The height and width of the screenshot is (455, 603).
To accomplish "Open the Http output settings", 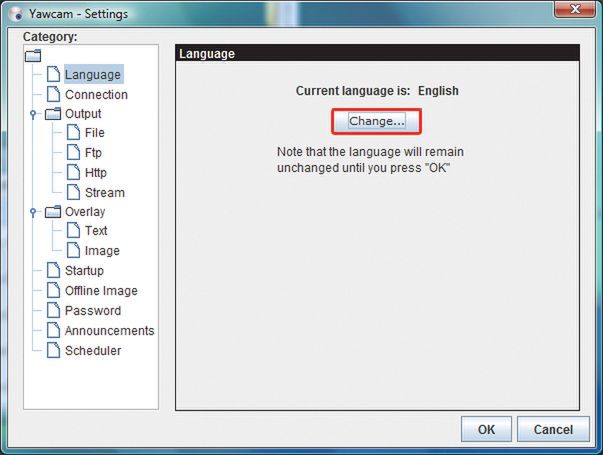I will (x=95, y=172).
